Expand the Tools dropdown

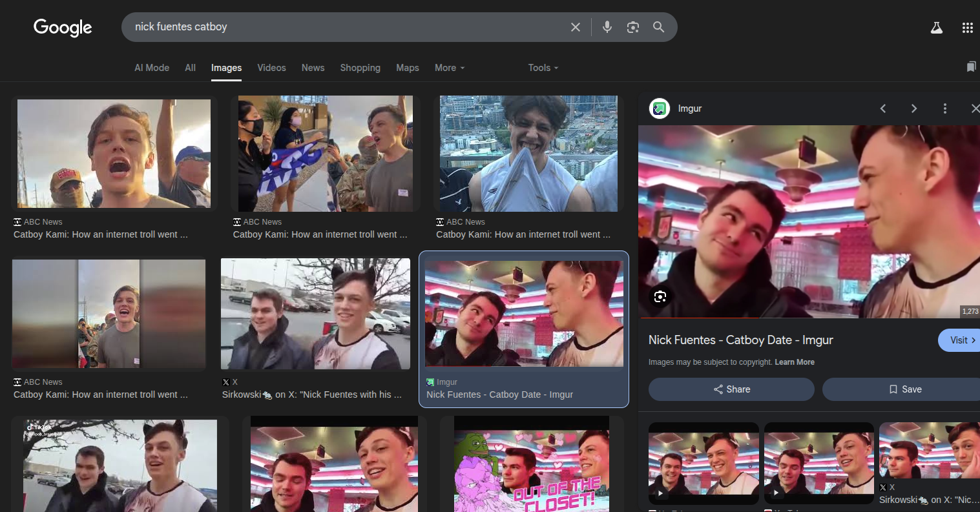coord(543,68)
